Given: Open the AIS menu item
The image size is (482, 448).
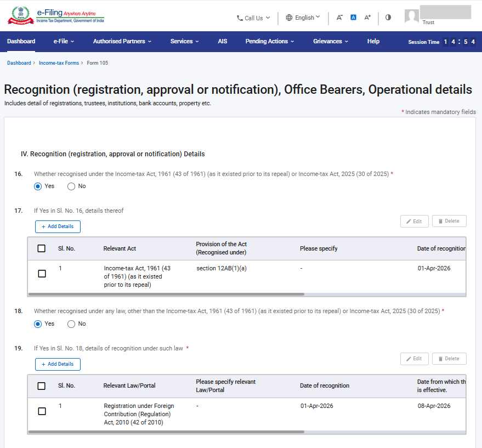Looking at the screenshot, I should pyautogui.click(x=222, y=42).
